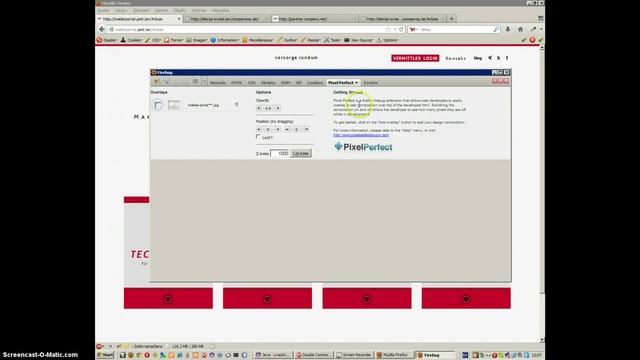Screen dimensions: 640x360
Task: Switch to Firebug Cookies tab
Action: click(x=315, y=82)
